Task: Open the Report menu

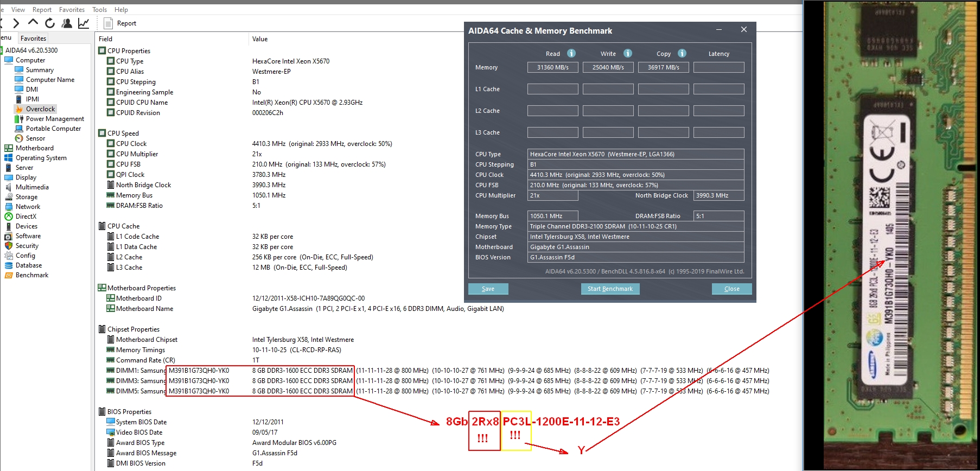Action: (x=42, y=10)
